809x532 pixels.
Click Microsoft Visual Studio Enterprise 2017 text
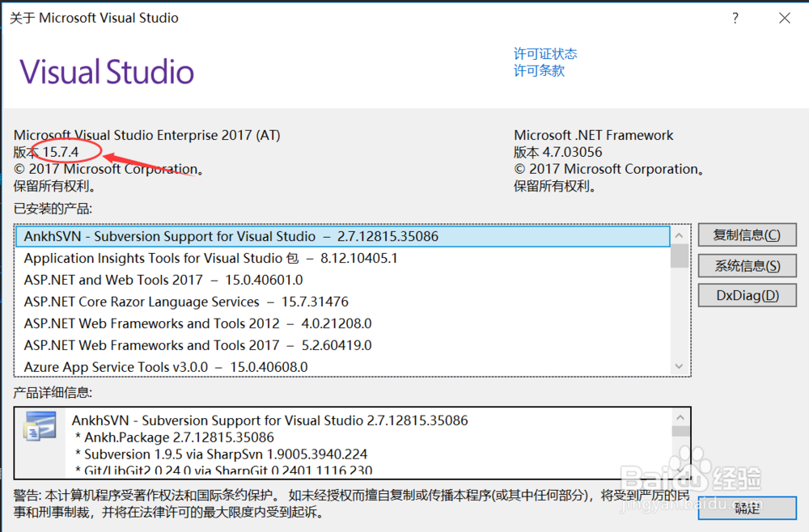[x=147, y=135]
